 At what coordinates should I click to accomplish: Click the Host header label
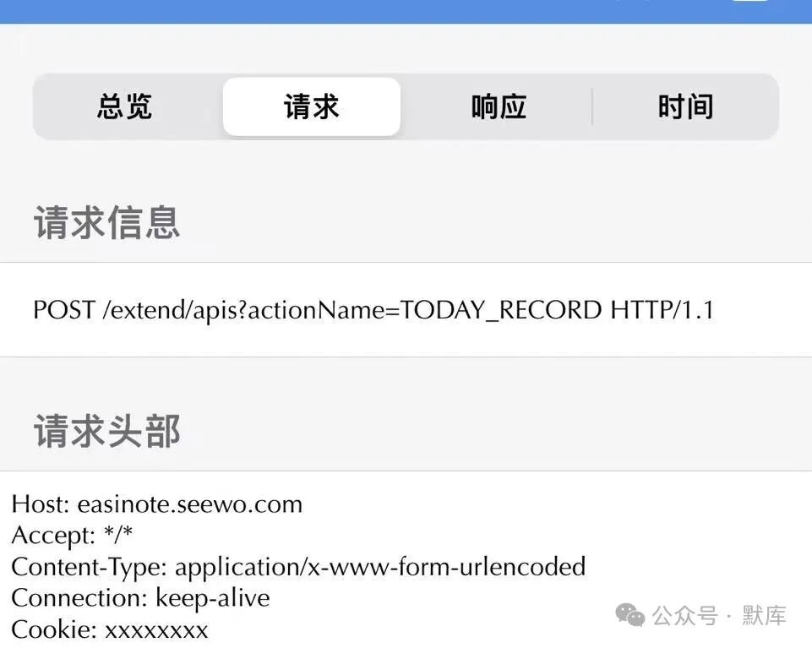tap(41, 504)
